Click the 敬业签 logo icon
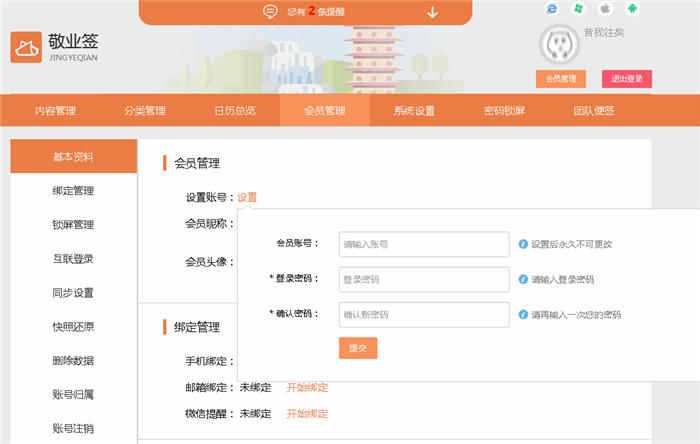 coord(26,48)
